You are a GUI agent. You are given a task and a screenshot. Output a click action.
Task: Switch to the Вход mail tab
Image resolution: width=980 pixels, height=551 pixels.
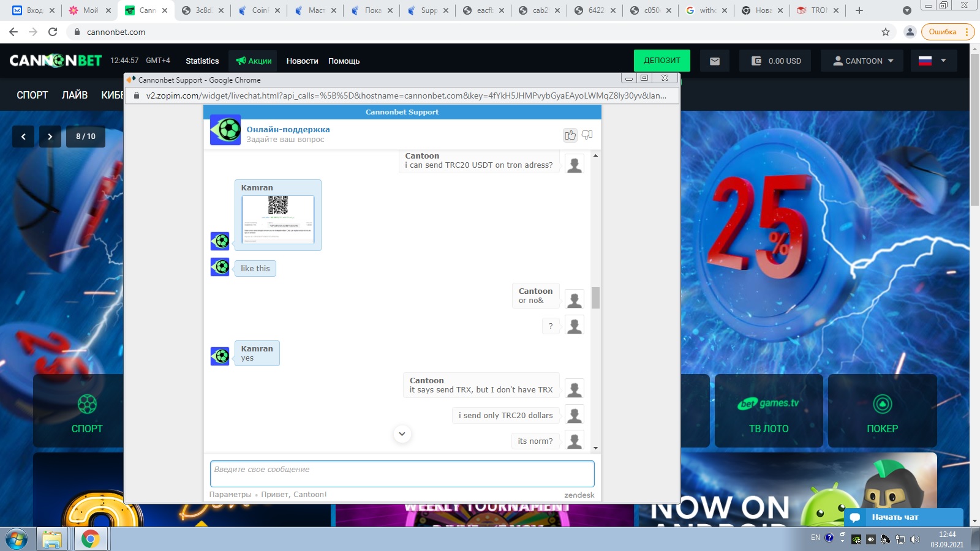[x=34, y=10]
